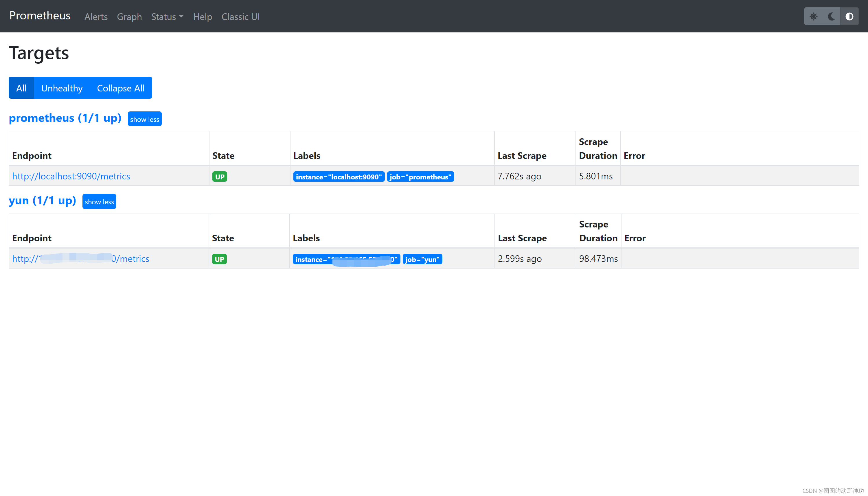Click the yun (1/1 up) heading link
Screen dimensions: 868x496
42,200
